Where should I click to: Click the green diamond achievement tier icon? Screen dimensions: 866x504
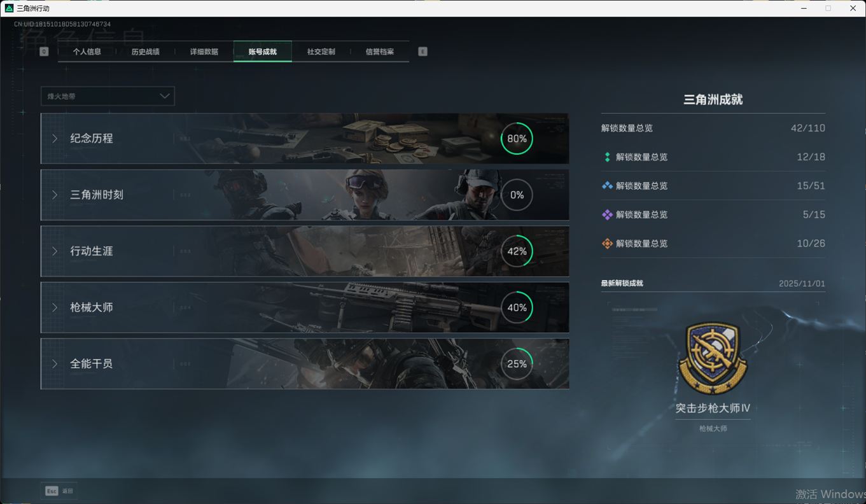coord(607,157)
